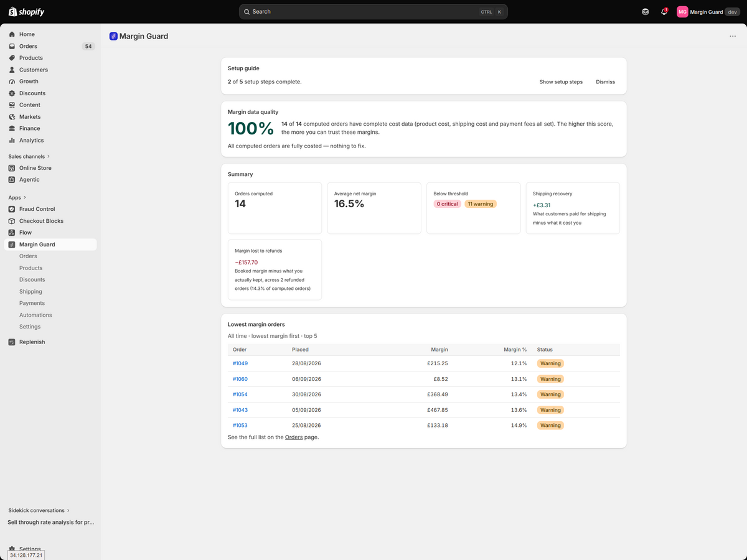The width and height of the screenshot is (747, 560).
Task: Click the Online Store icon
Action: point(12,168)
